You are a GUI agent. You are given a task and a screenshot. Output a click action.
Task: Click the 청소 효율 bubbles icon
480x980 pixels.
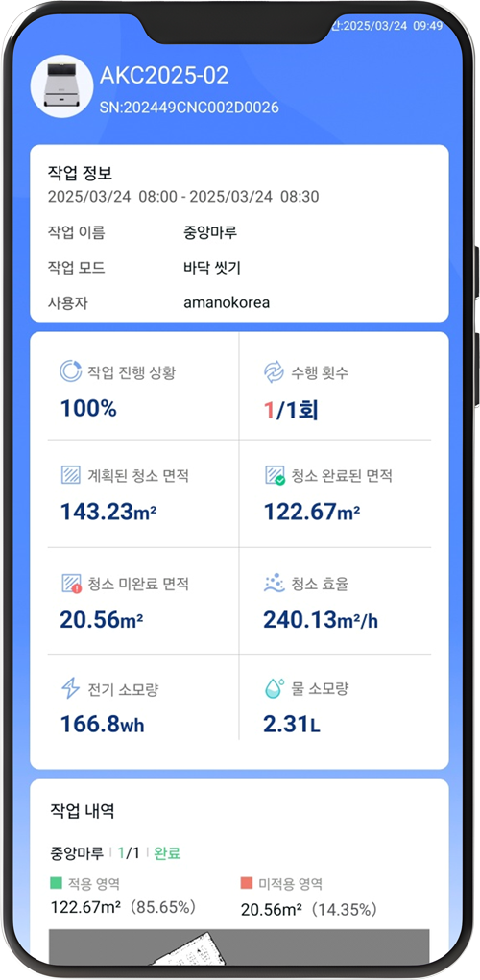click(x=274, y=584)
